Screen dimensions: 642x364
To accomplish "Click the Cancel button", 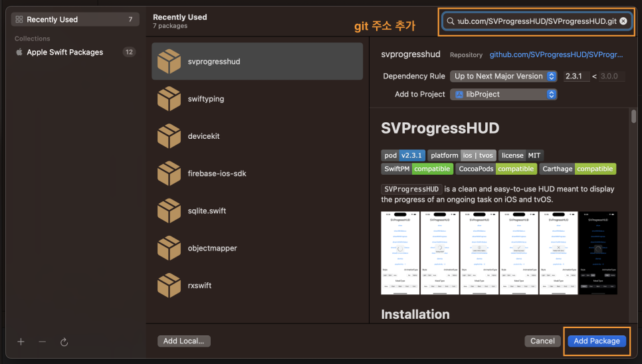I will click(542, 341).
